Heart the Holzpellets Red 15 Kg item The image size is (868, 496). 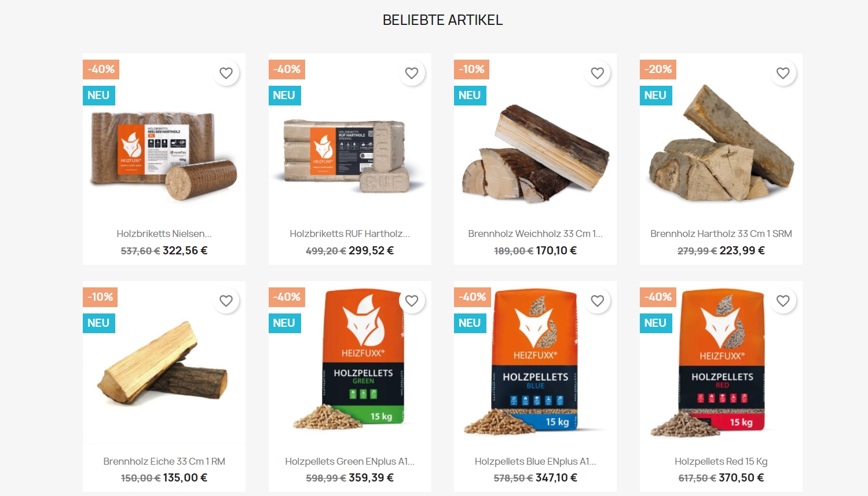pos(783,301)
